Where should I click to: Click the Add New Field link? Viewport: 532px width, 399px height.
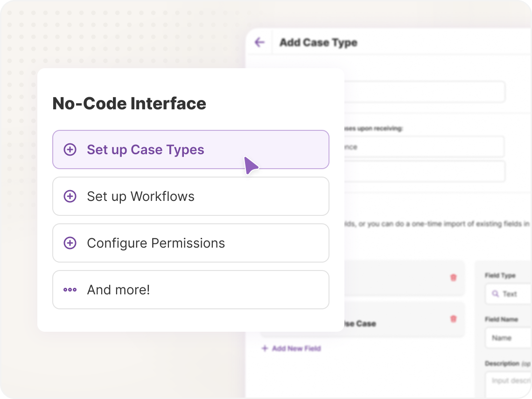(291, 349)
